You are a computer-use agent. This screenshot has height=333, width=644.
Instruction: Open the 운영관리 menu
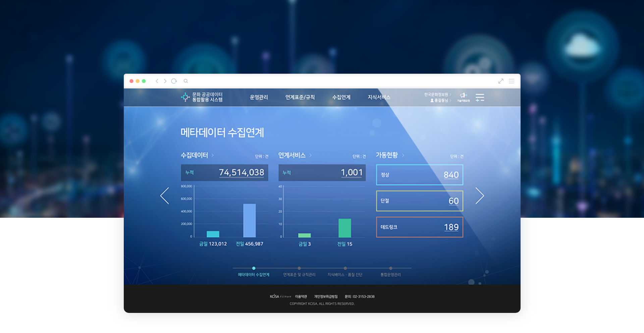pyautogui.click(x=259, y=97)
